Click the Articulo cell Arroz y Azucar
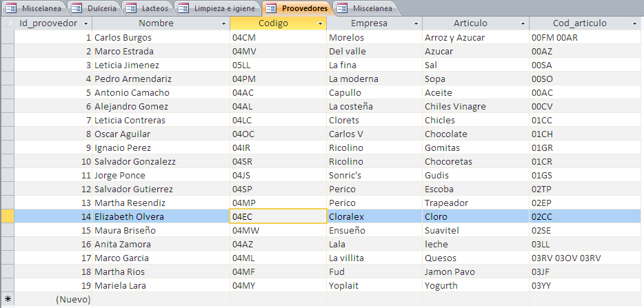Screen dimensions: 644x308 [x=476, y=37]
